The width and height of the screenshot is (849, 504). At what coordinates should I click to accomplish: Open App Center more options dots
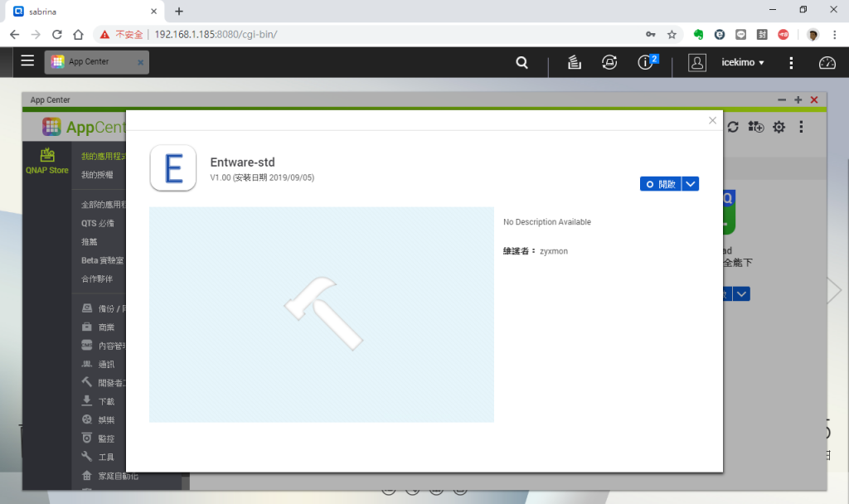click(801, 127)
